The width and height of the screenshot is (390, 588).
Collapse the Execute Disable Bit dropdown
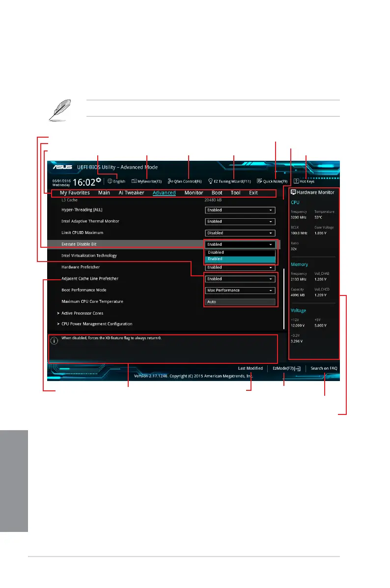click(x=240, y=244)
